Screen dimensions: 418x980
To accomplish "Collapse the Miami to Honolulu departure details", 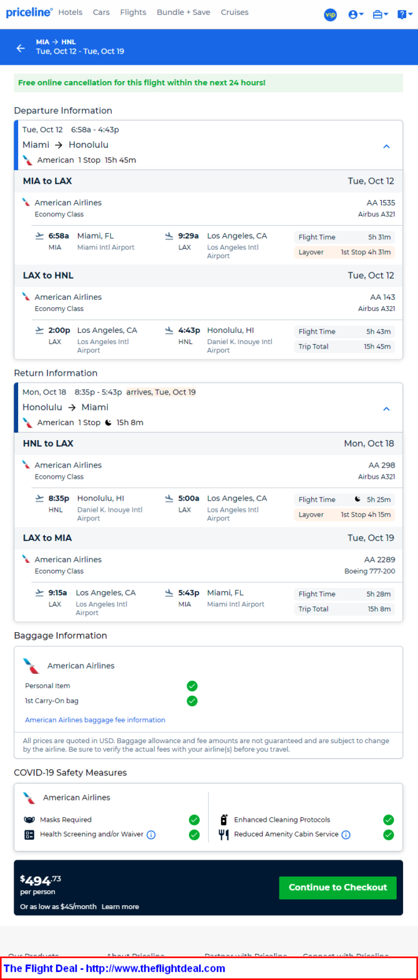I will point(386,147).
